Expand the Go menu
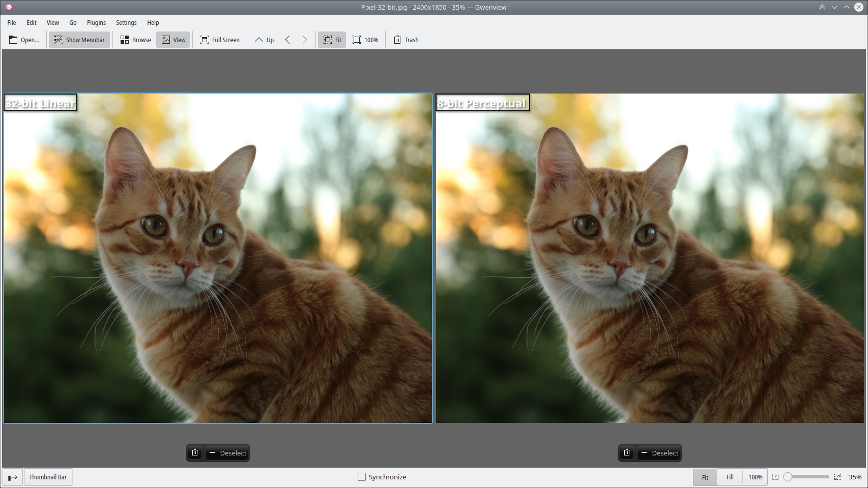Screen dimensions: 868x488 click(x=73, y=22)
